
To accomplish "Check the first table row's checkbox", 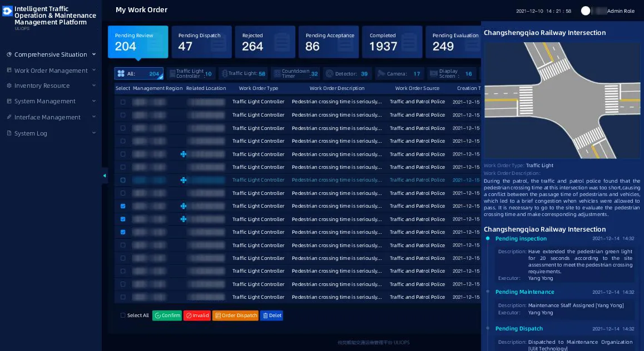I will (123, 102).
